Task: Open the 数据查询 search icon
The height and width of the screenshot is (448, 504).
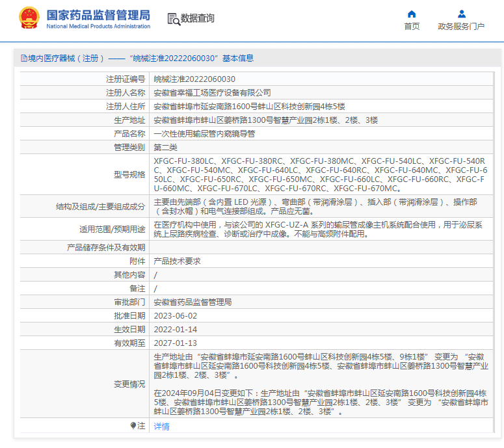Action: click(174, 19)
